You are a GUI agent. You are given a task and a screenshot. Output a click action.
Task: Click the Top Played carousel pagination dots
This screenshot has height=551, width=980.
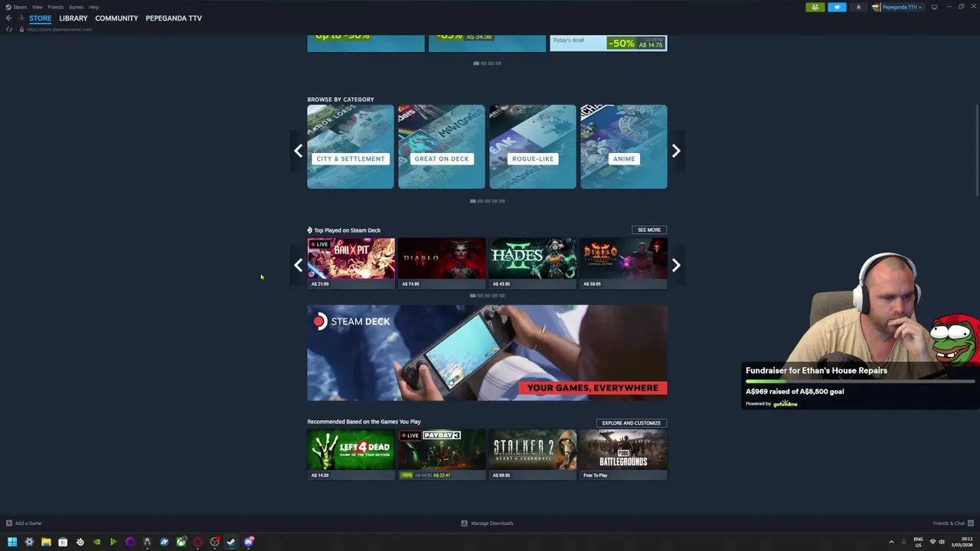pyautogui.click(x=487, y=295)
